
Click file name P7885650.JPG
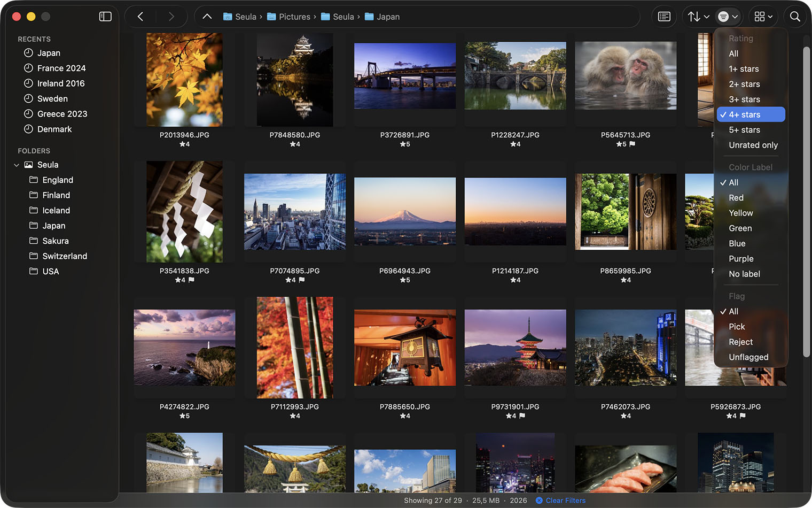coord(405,406)
